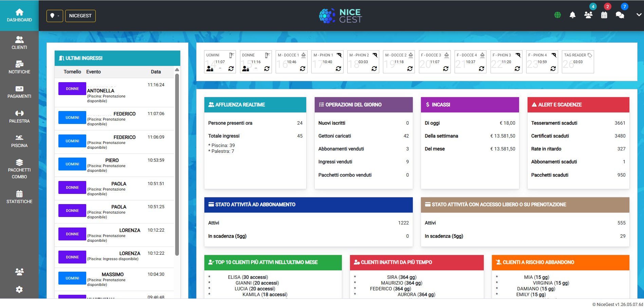The image size is (644, 308).
Task: Click the Gettoni caricati row
Action: (364, 136)
